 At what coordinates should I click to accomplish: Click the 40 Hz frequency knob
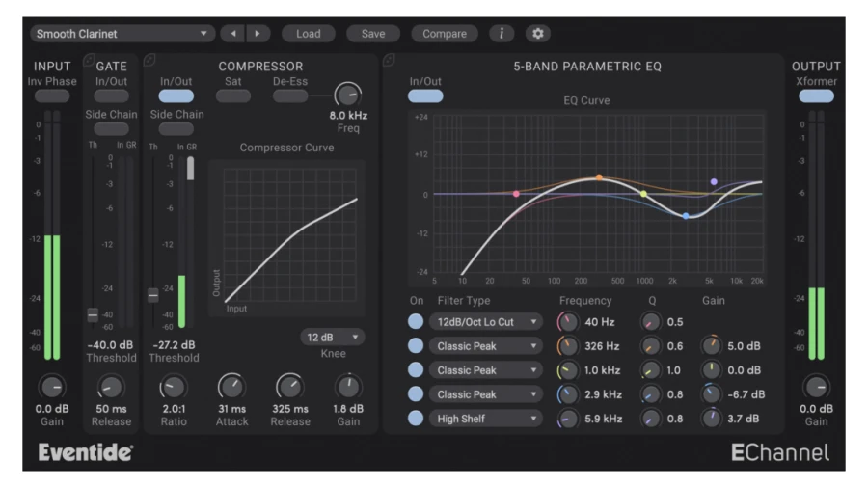(567, 322)
